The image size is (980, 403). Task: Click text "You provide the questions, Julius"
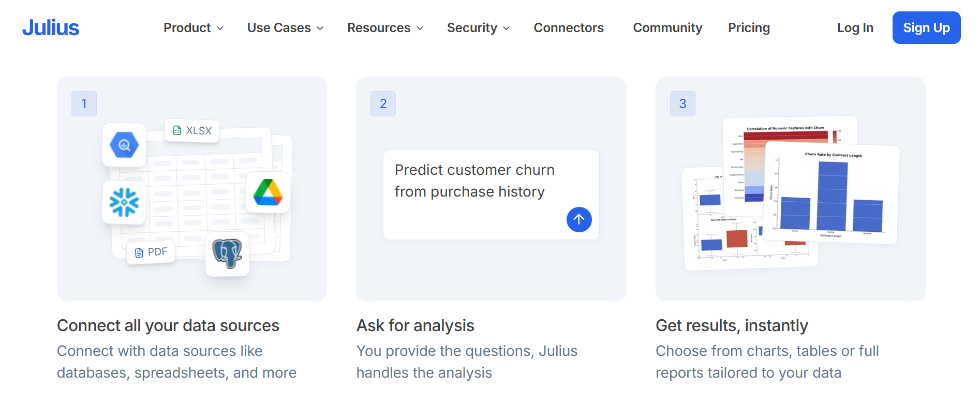pyautogui.click(x=467, y=351)
